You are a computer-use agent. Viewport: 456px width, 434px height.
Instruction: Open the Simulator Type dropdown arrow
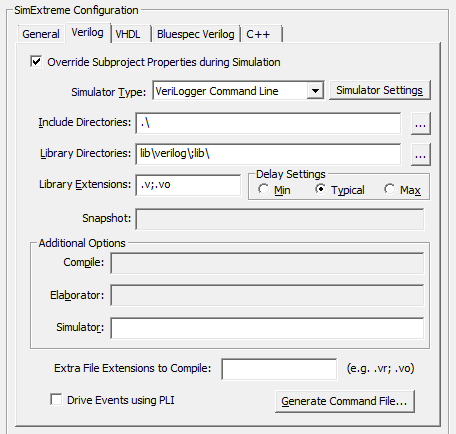pyautogui.click(x=315, y=90)
